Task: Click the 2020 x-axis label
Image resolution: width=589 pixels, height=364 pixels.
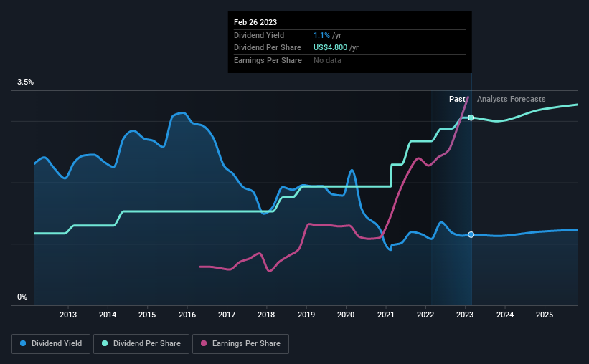Action: tap(346, 315)
